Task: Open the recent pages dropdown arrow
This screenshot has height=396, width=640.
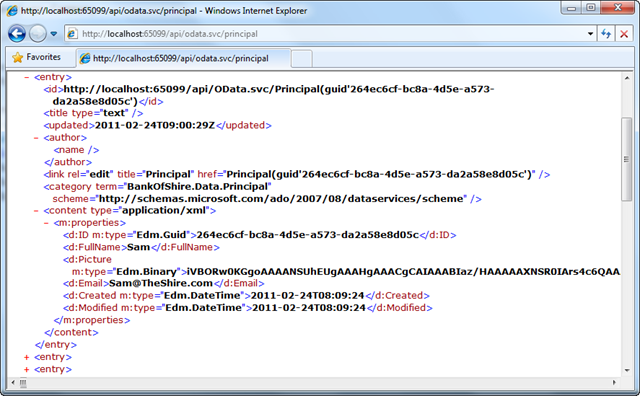Action: (54, 34)
